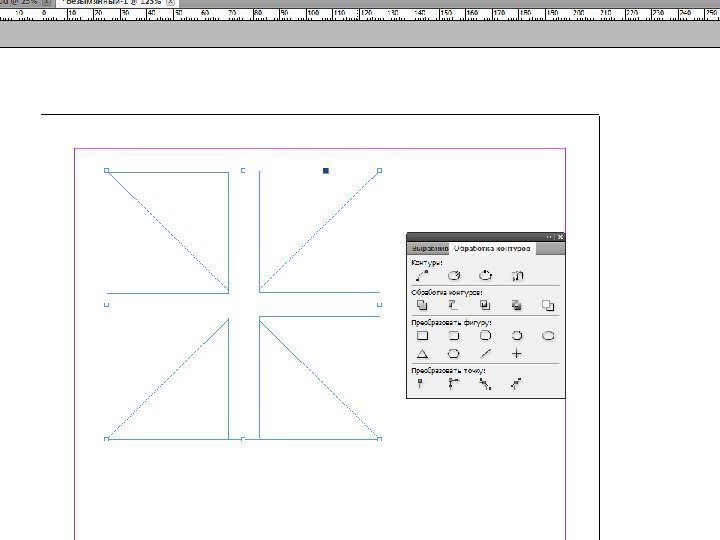Apply the Intersect pathfinder operation

485,305
